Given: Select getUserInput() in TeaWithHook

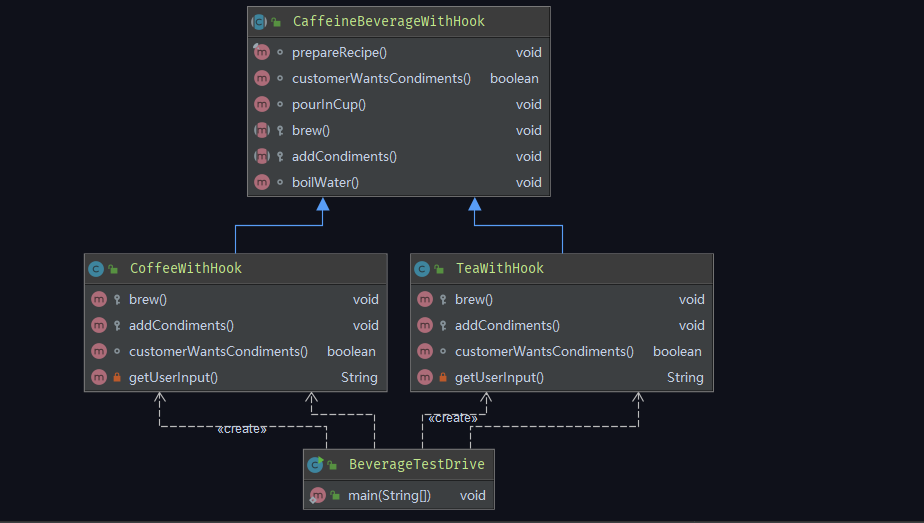Looking at the screenshot, I should coord(499,377).
